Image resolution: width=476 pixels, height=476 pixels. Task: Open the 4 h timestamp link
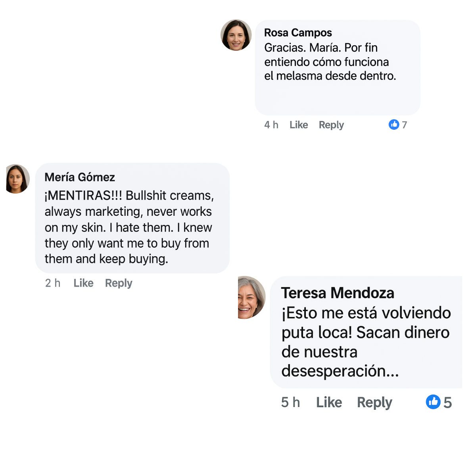(271, 125)
